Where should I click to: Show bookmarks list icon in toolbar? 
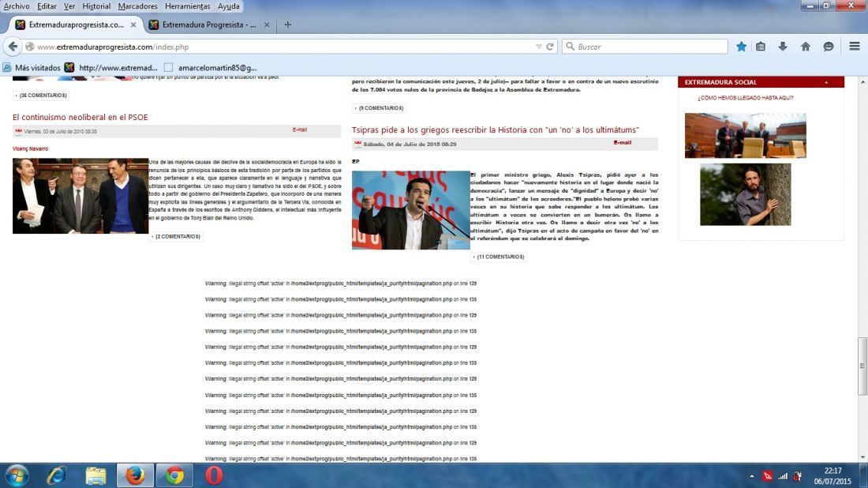click(x=761, y=47)
